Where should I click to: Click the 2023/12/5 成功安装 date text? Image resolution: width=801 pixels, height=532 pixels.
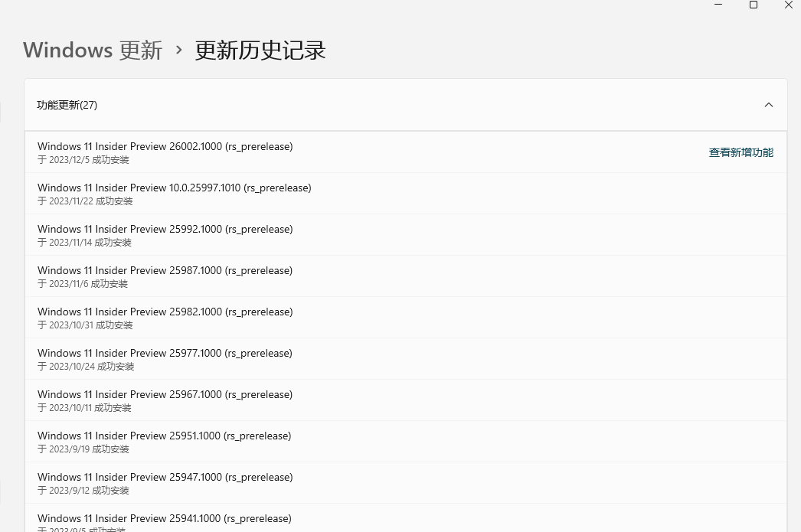(x=83, y=160)
